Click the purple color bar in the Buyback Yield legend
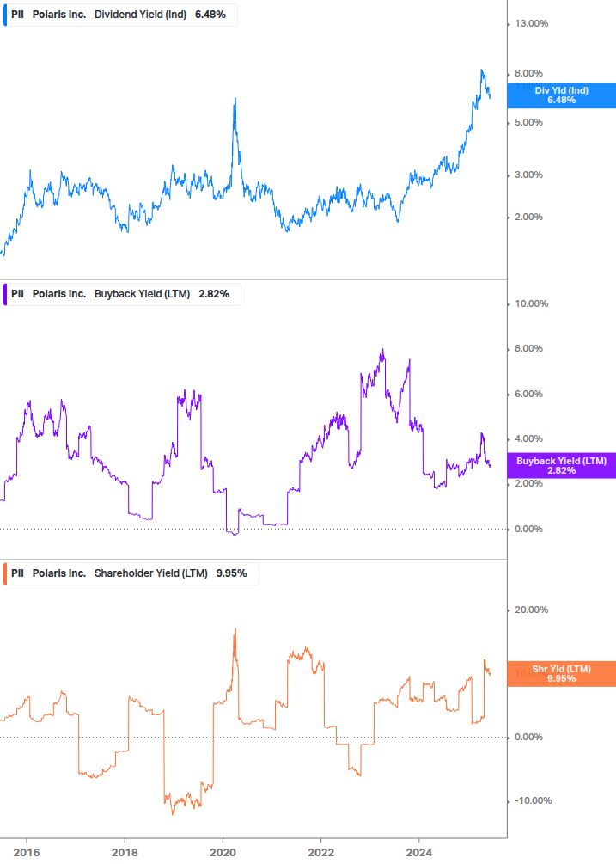The width and height of the screenshot is (616, 864). (5, 294)
